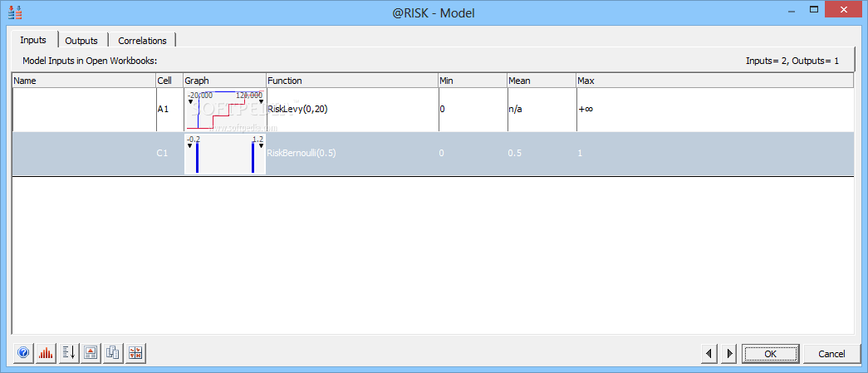Click the Max value 1 in row C1
Image resolution: width=868 pixels, height=373 pixels.
pos(580,154)
